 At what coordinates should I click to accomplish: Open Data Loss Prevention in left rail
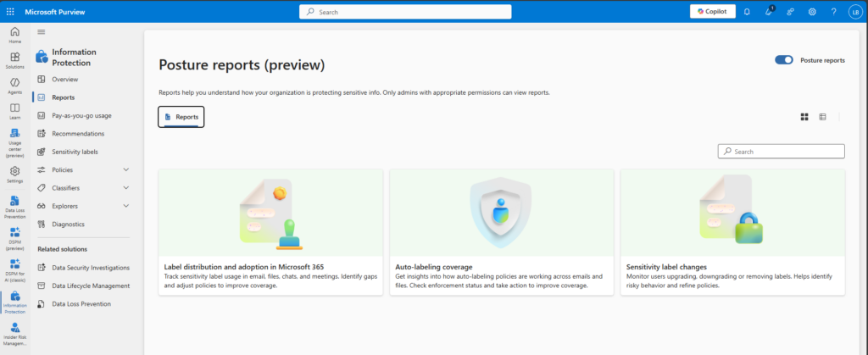click(15, 207)
